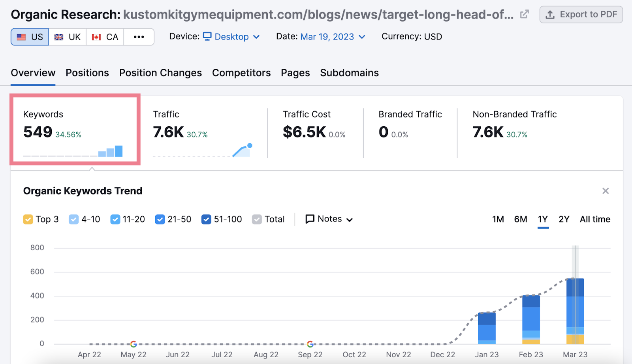632x364 pixels.
Task: Select the 2Y time range link
Action: tap(564, 219)
